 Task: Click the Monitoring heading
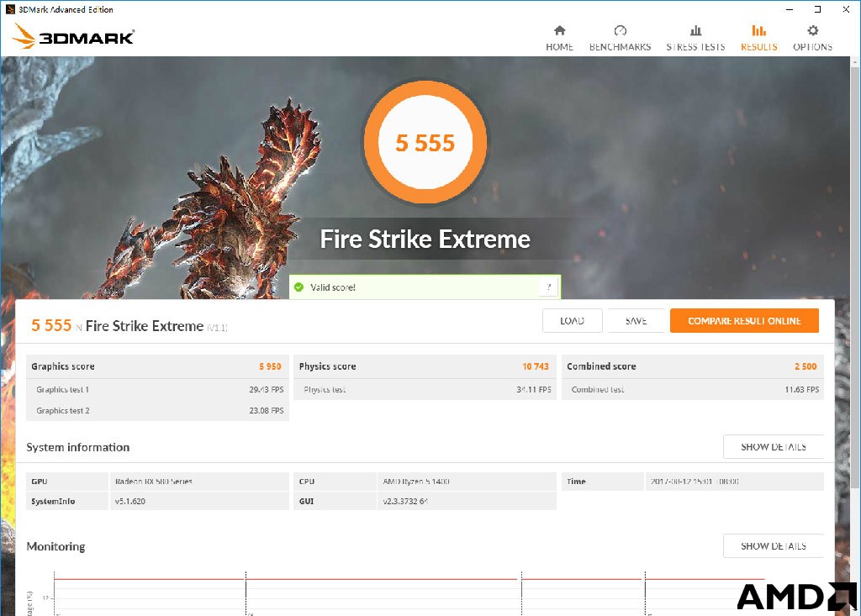(56, 546)
